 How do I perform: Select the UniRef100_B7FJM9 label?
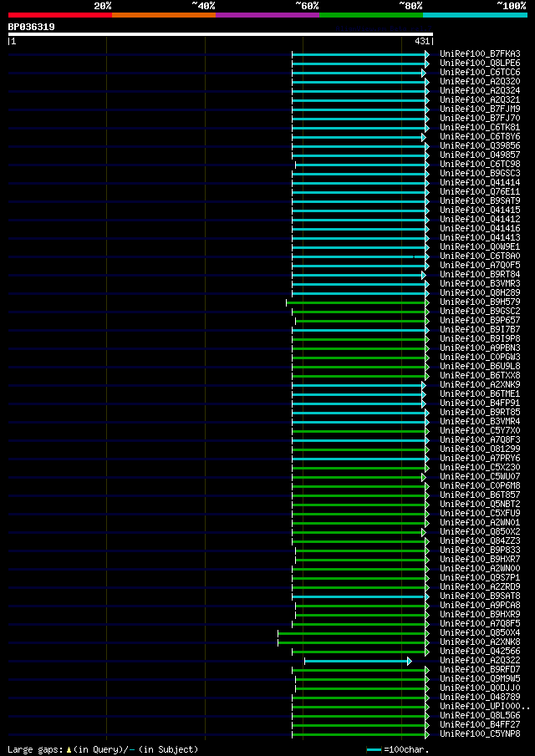[480, 109]
